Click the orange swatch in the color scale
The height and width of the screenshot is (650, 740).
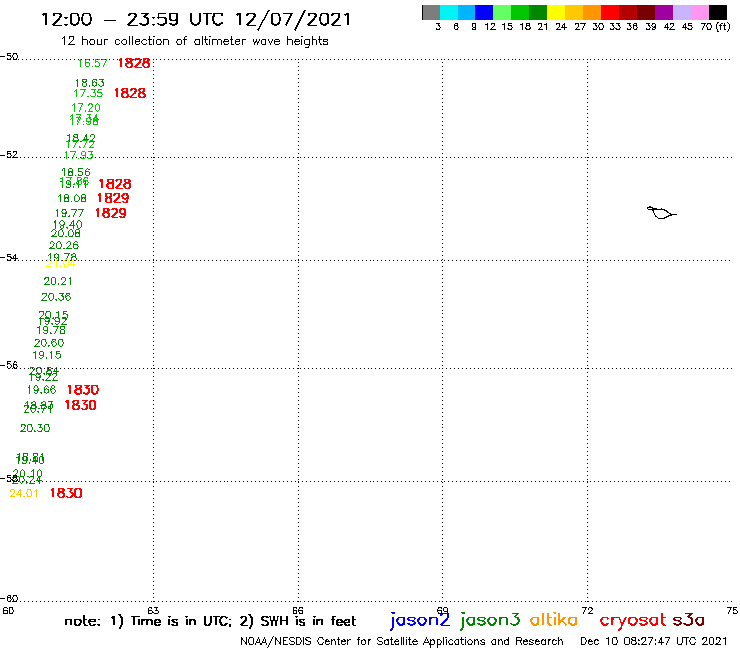coord(592,12)
